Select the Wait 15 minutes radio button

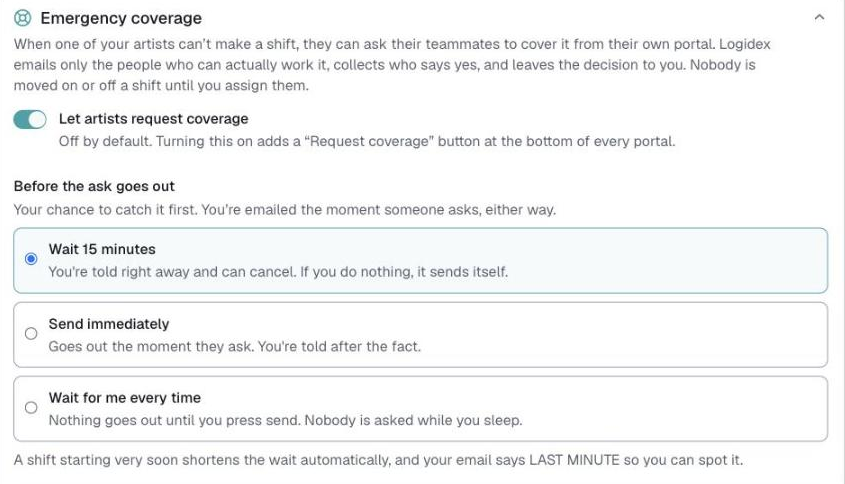[x=31, y=259]
